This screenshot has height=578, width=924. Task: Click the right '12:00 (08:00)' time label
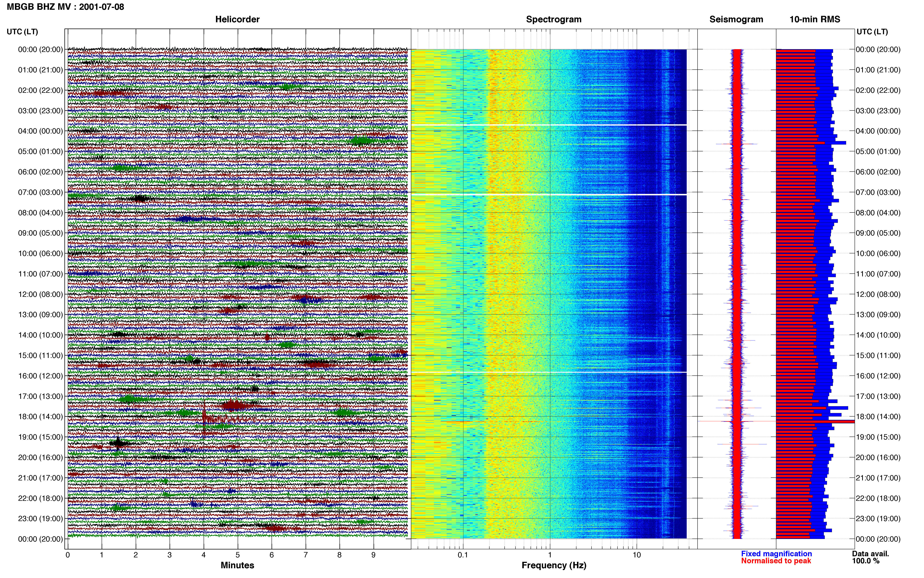[878, 294]
